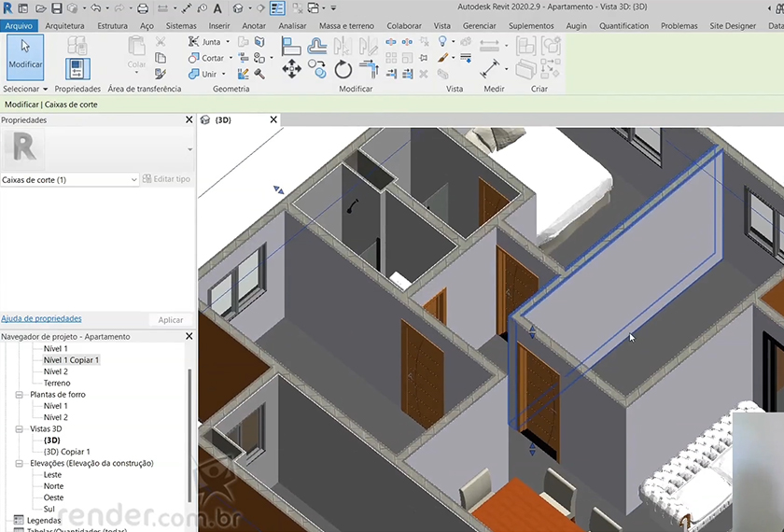Collapse the Elevações tree node

(19, 463)
